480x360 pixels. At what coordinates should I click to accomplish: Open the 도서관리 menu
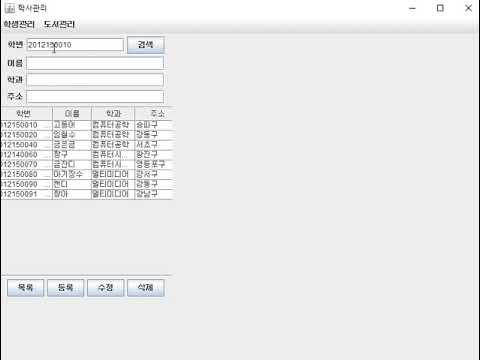(59, 24)
